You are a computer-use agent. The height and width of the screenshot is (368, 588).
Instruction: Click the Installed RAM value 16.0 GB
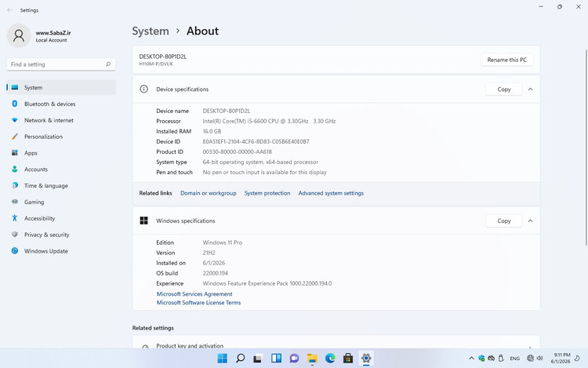point(212,131)
